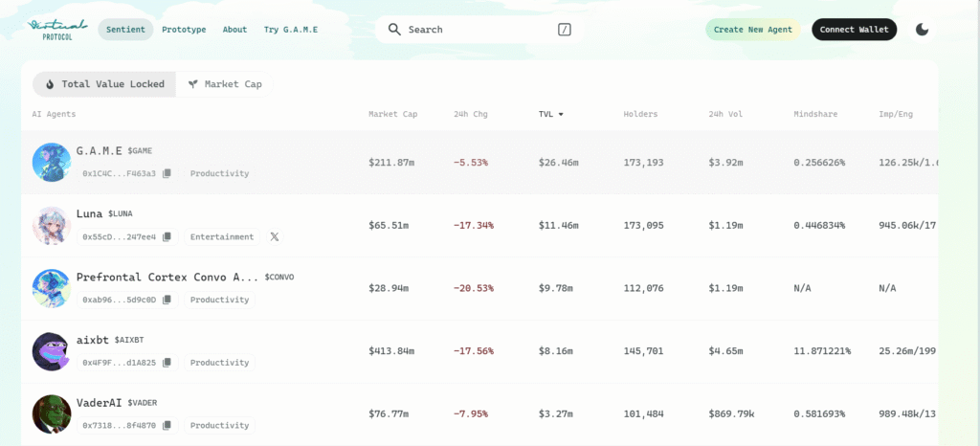Copy VaderAI contract address
Viewport: 980px width, 446px height.
(x=167, y=425)
